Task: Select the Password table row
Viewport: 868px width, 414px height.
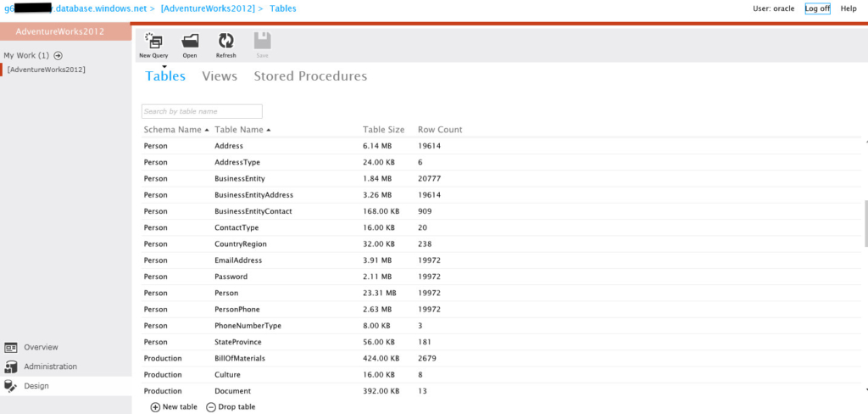Action: coord(502,277)
